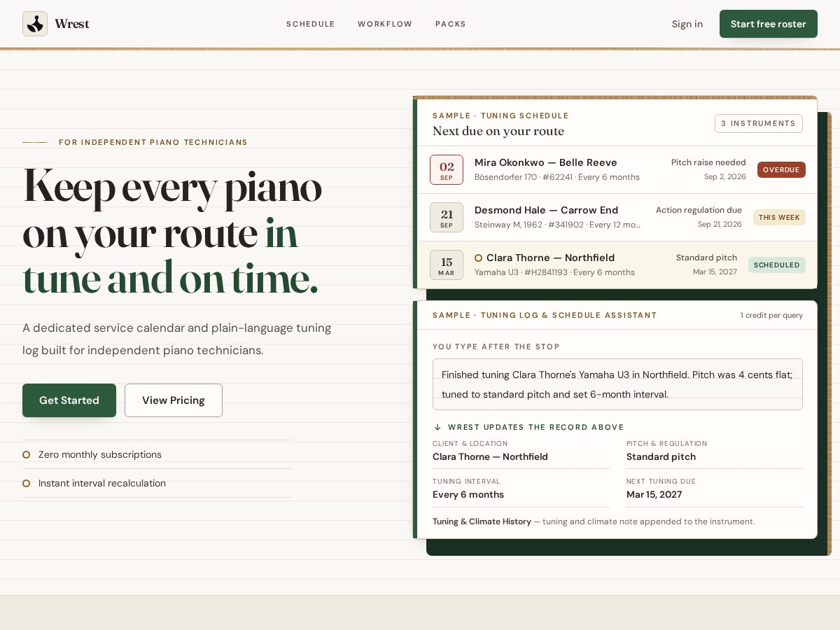Click inside the tuning note text box
The image size is (840, 630).
(617, 384)
